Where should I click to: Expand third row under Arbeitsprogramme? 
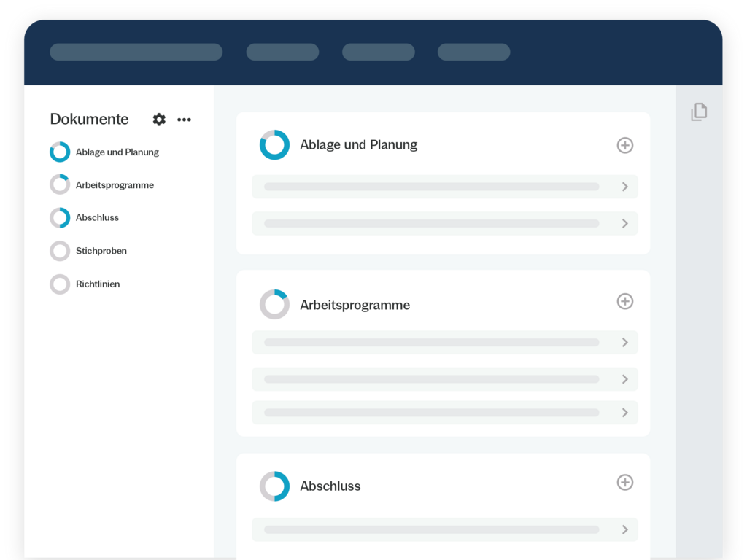coord(445,413)
